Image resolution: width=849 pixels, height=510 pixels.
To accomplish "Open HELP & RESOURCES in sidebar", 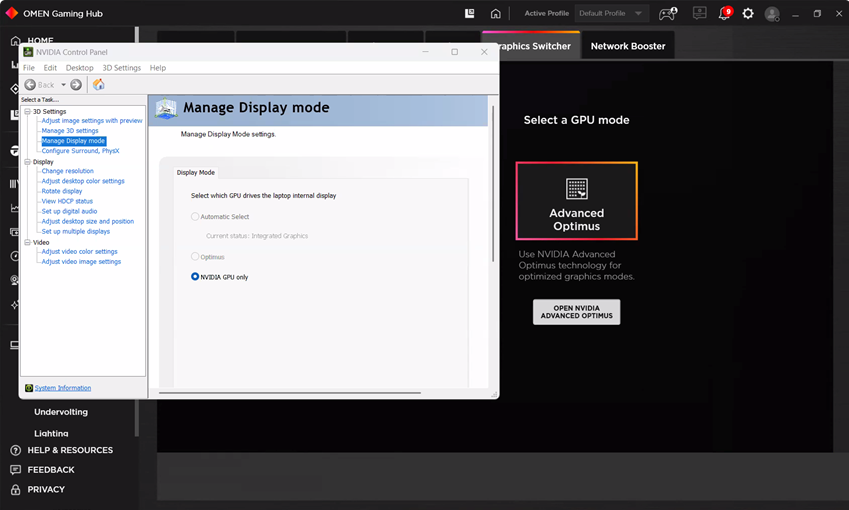I will [x=70, y=450].
